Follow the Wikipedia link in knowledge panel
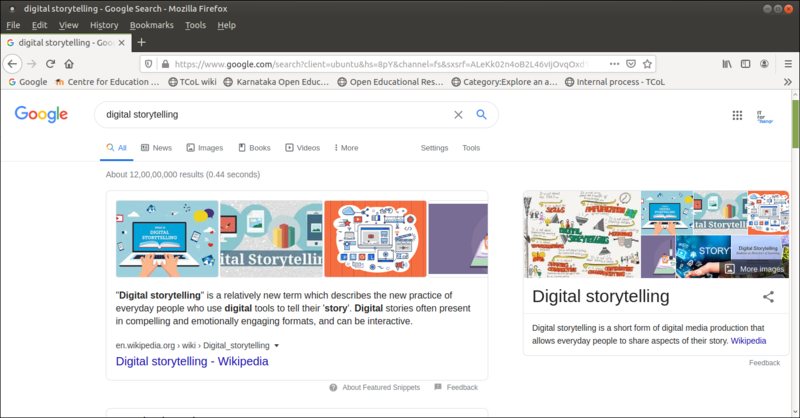The height and width of the screenshot is (418, 800). point(748,340)
